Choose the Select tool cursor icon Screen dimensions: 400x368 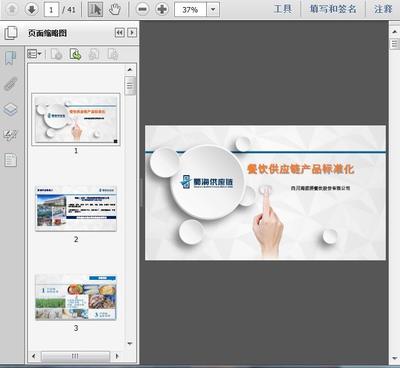click(x=95, y=9)
